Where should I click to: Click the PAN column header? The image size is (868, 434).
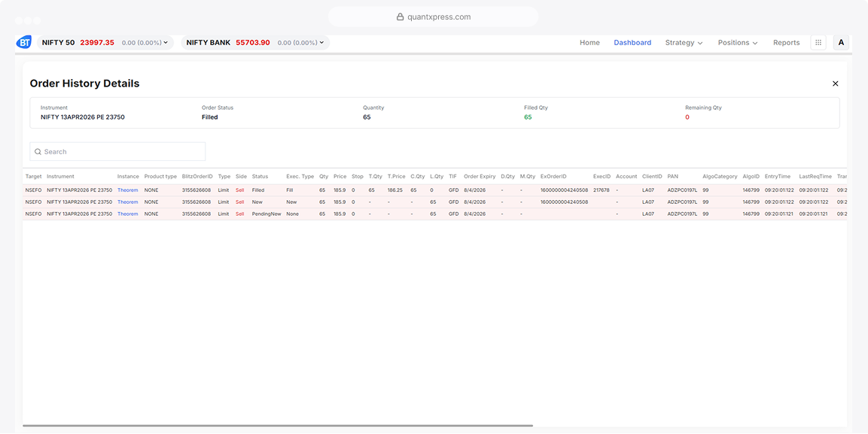click(672, 177)
